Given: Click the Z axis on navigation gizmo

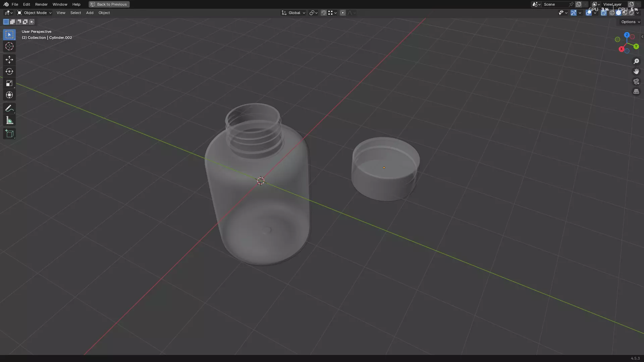Looking at the screenshot, I should tap(627, 35).
